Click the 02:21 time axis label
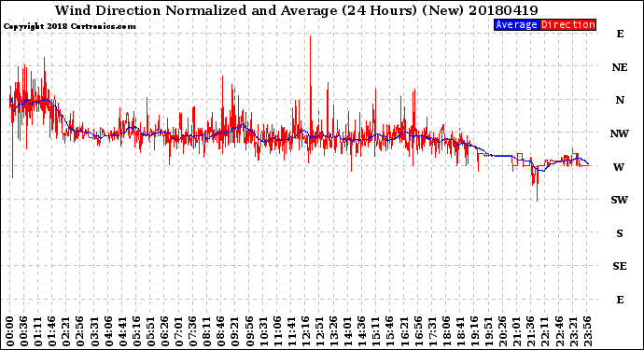This screenshot has width=644, height=350. tap(65, 331)
